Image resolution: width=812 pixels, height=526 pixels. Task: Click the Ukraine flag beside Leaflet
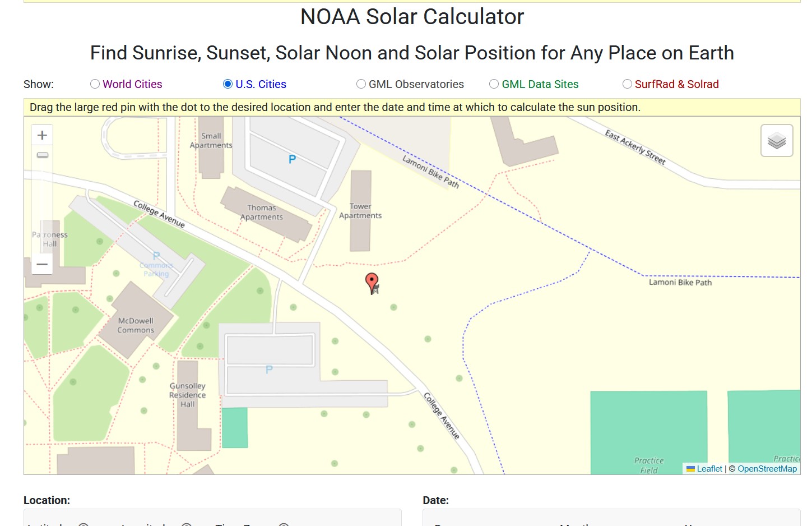690,469
